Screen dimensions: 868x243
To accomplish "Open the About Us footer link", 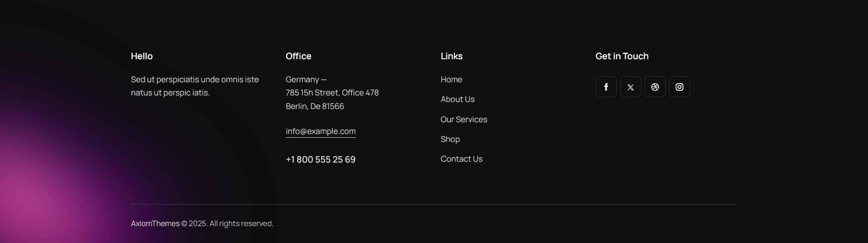I will tap(458, 99).
